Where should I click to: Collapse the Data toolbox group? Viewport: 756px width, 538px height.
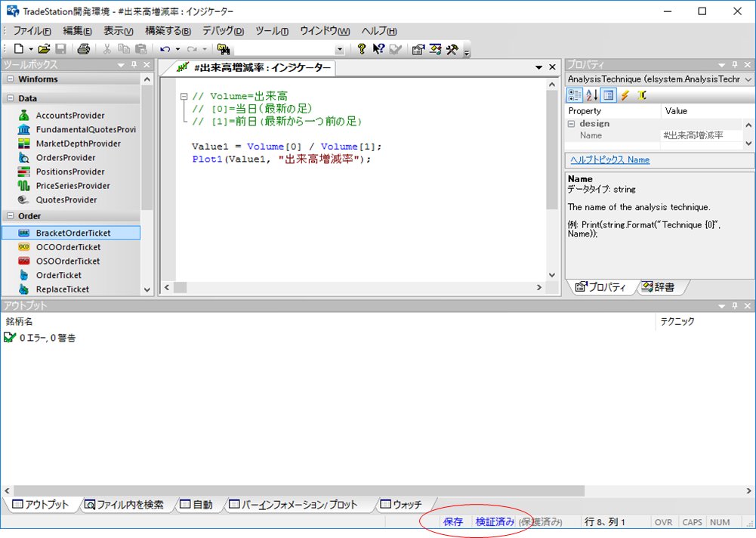(10, 98)
